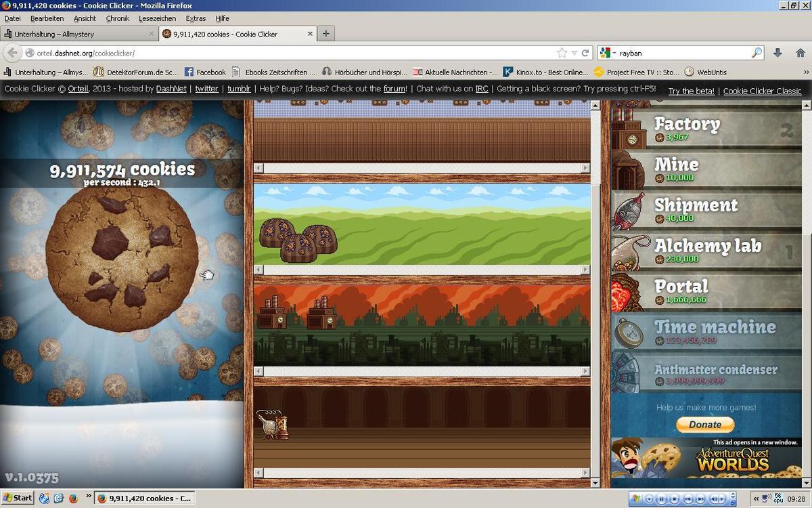Open the search engine chooser dropdown
Image resolution: width=812 pixels, height=508 pixels.
606,53
